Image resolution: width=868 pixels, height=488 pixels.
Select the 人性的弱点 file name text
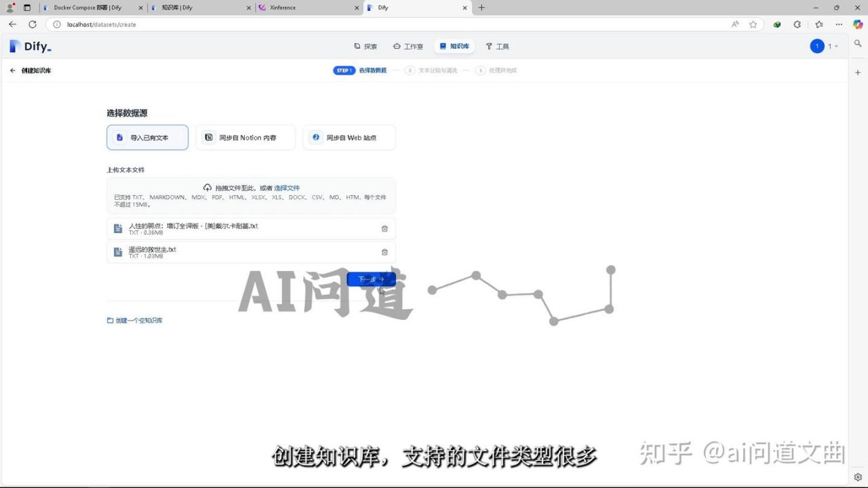coord(193,226)
